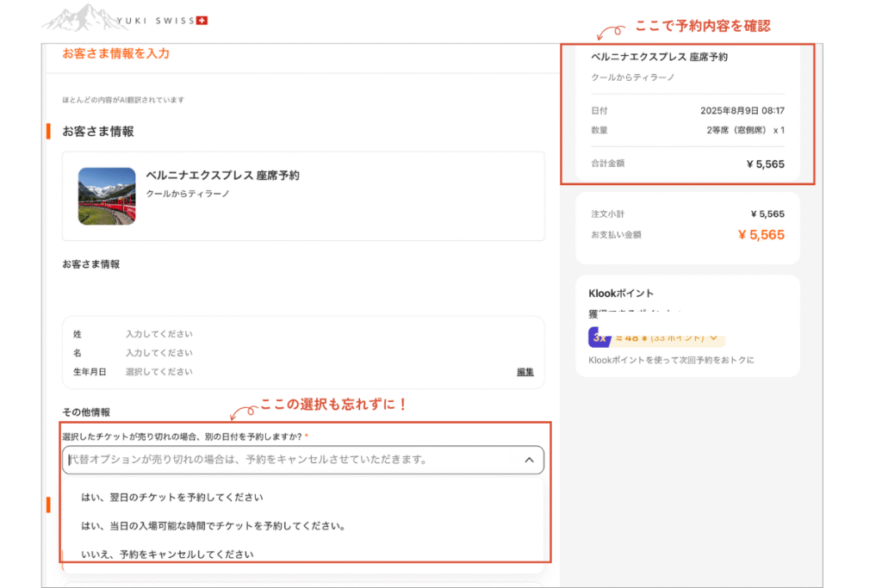Click the quantity text 2等席（窓側席）x 1
Screen dimensions: 882x588
[x=745, y=130]
